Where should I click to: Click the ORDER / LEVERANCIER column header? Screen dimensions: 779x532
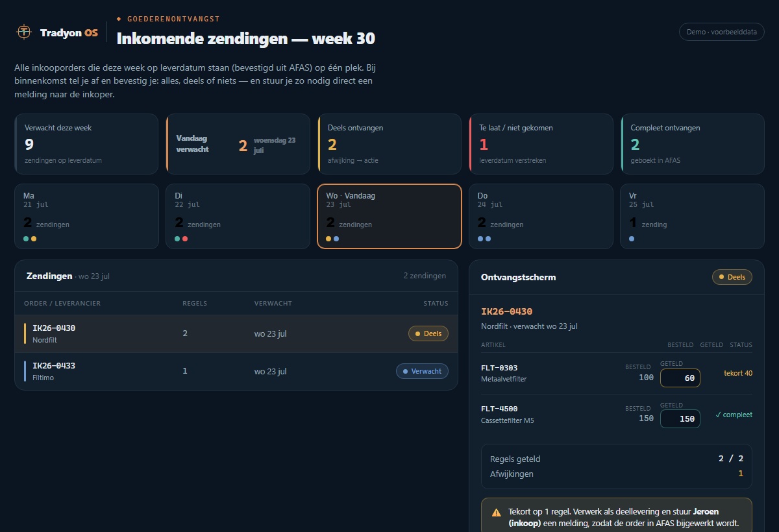(62, 304)
